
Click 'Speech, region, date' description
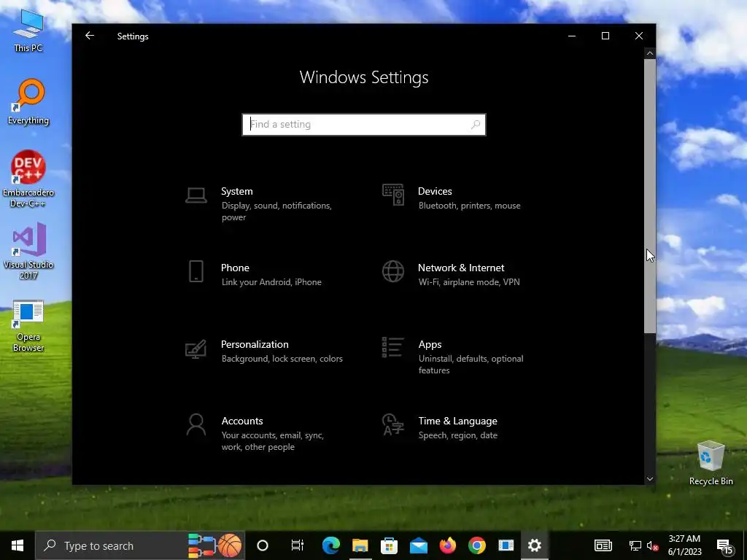[x=458, y=435]
